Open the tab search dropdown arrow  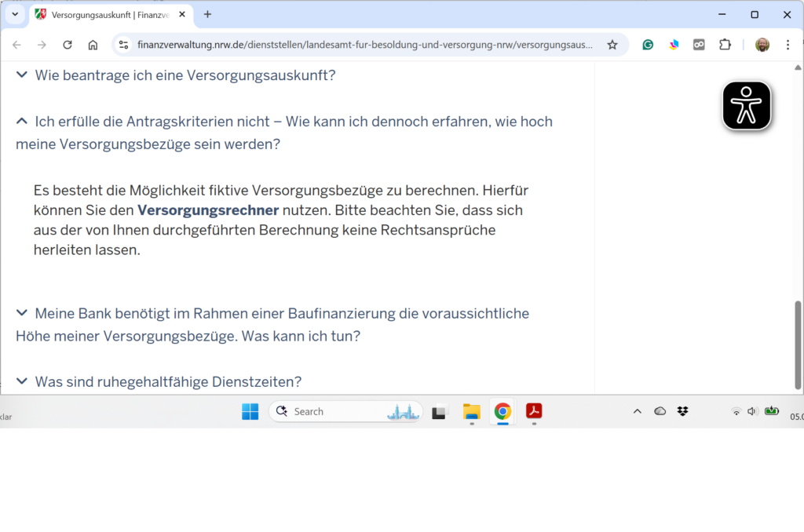click(14, 14)
